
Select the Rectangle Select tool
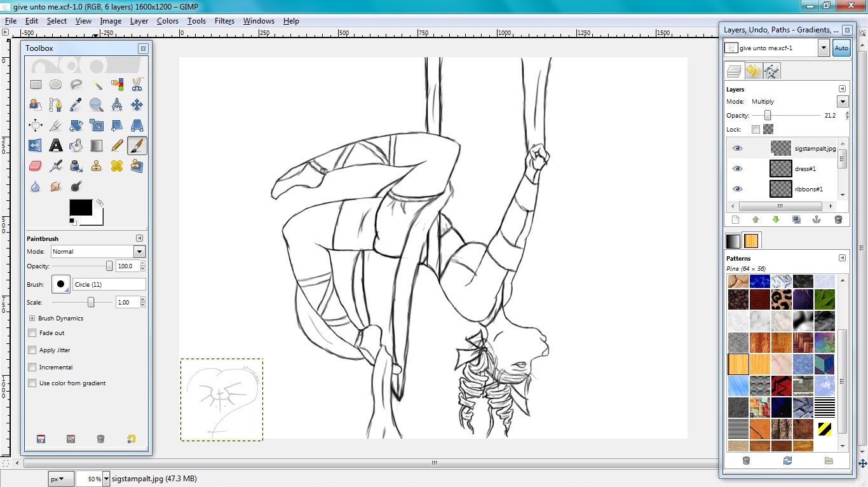[36, 85]
